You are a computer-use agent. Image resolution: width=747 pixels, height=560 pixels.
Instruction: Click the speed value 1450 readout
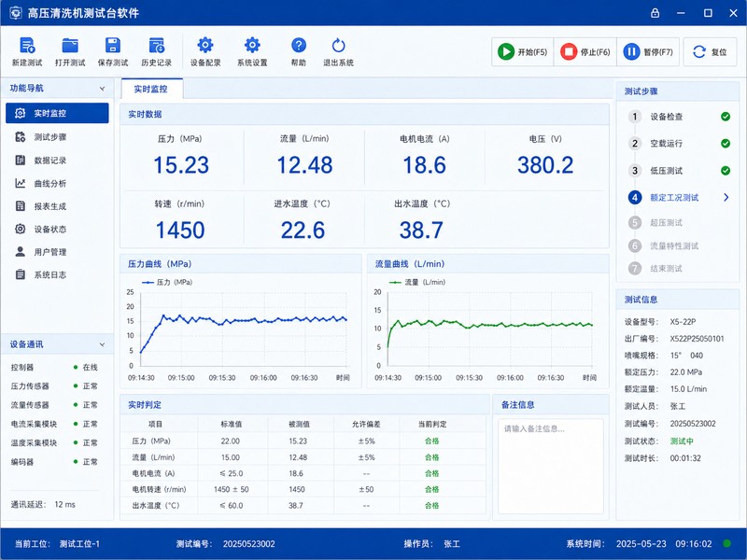coord(180,230)
